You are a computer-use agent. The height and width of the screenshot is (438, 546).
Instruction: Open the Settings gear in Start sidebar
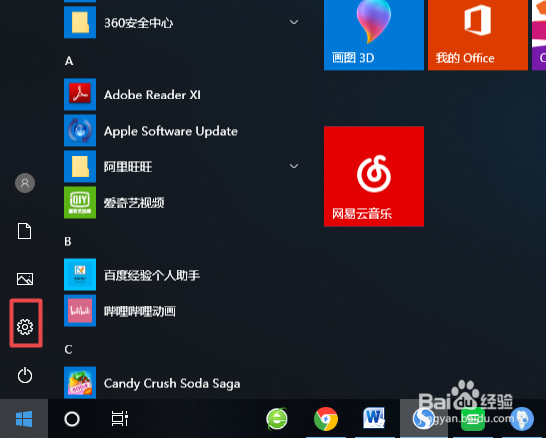pos(25,327)
